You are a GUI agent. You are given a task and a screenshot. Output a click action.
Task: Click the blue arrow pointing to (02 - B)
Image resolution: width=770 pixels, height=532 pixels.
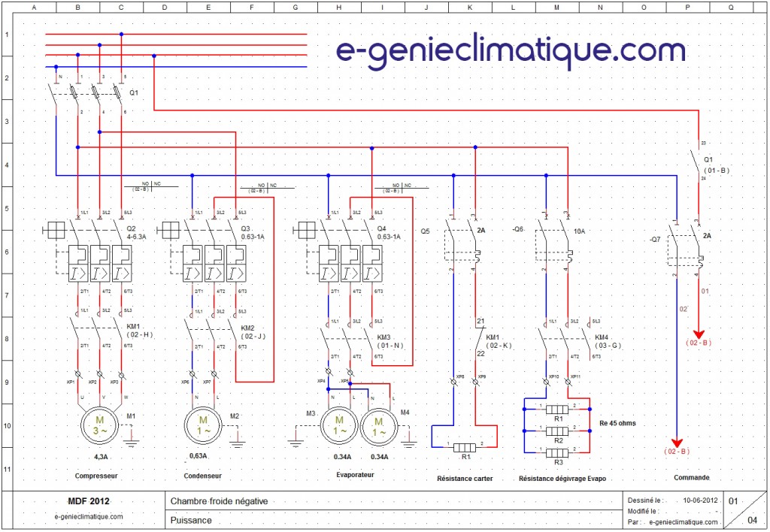coord(678,443)
